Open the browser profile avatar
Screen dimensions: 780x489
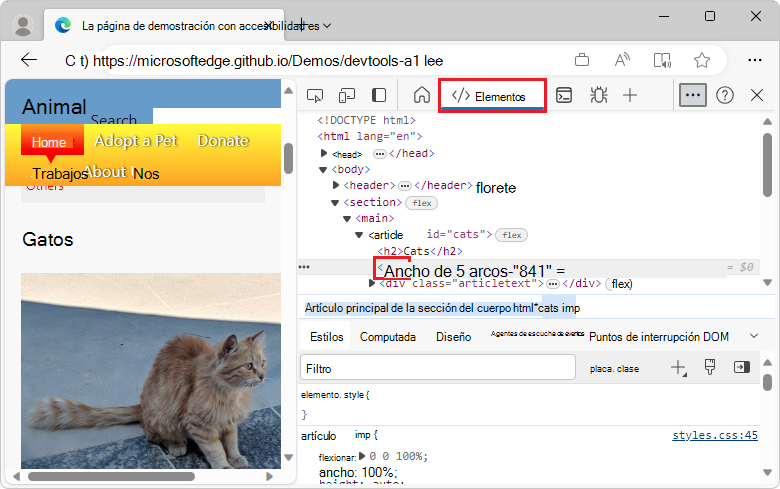coord(22,25)
